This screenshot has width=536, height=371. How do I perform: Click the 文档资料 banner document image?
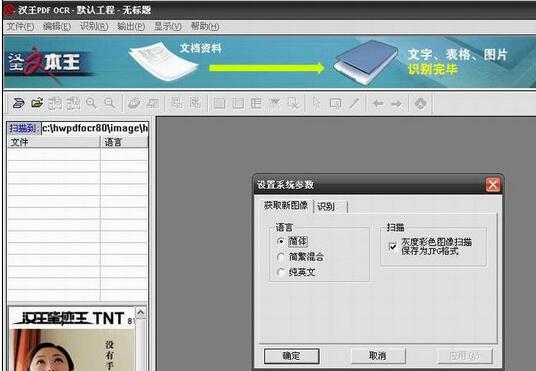coord(163,62)
